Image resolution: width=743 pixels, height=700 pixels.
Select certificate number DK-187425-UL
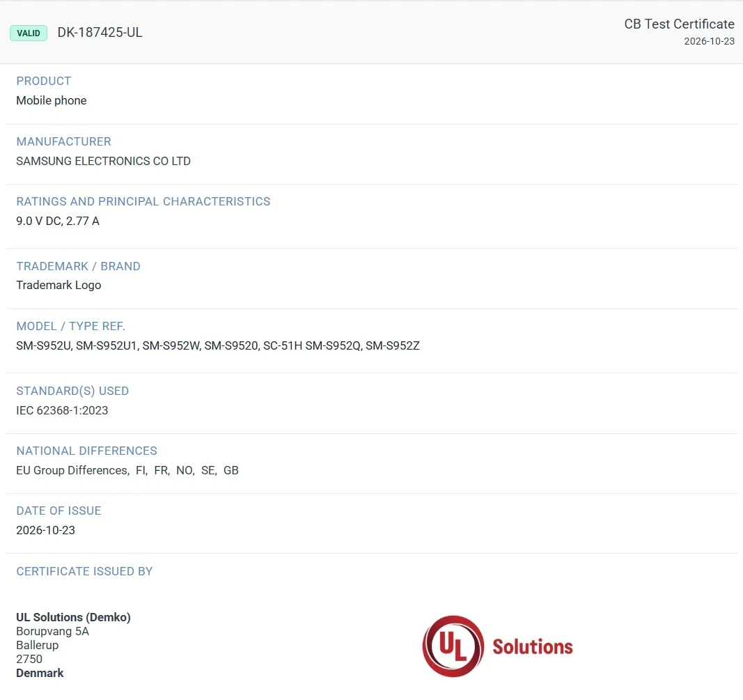[x=100, y=32]
